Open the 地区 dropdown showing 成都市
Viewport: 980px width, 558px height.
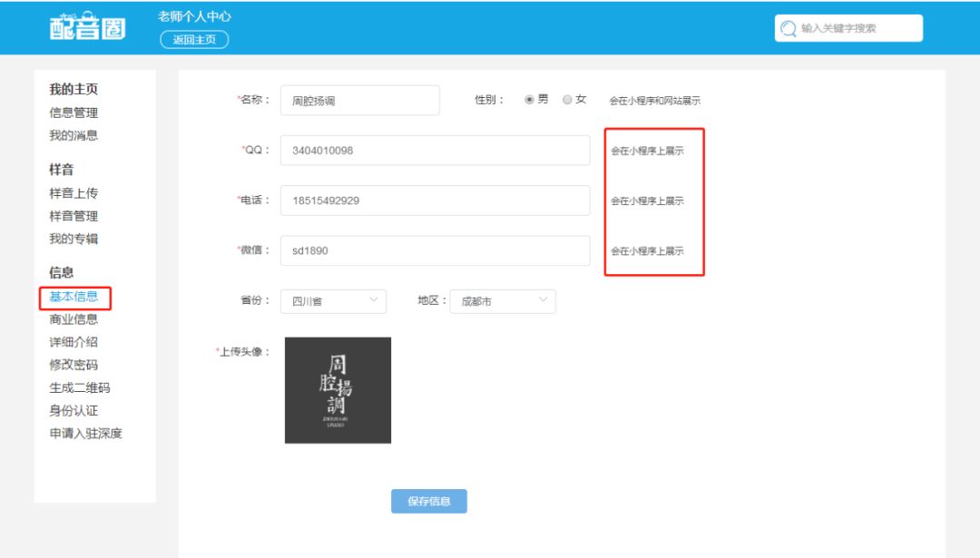click(x=503, y=301)
